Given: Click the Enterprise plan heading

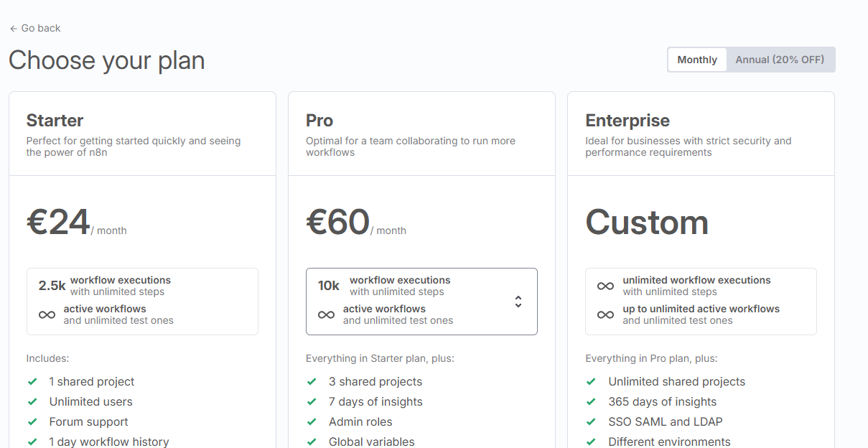Looking at the screenshot, I should click(x=627, y=121).
